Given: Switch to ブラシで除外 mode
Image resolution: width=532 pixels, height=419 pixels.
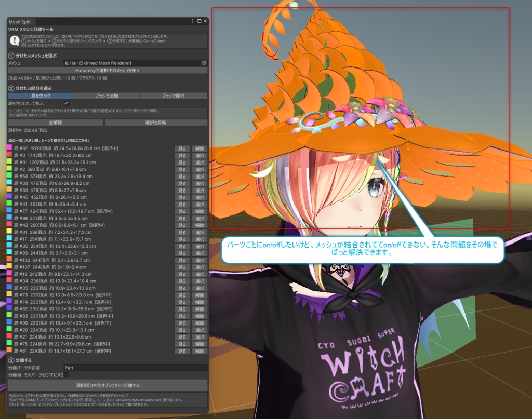Looking at the screenshot, I should tap(174, 96).
